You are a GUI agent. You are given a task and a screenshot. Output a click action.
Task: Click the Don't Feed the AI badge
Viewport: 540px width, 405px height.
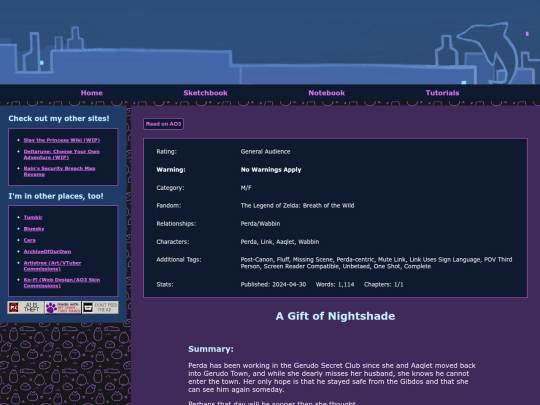tap(100, 307)
